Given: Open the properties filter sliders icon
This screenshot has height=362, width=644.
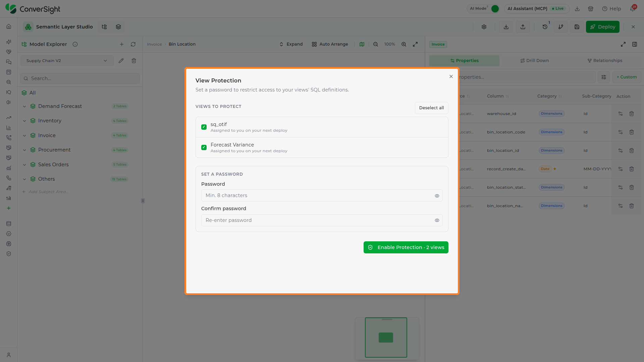Looking at the screenshot, I should pos(603,77).
